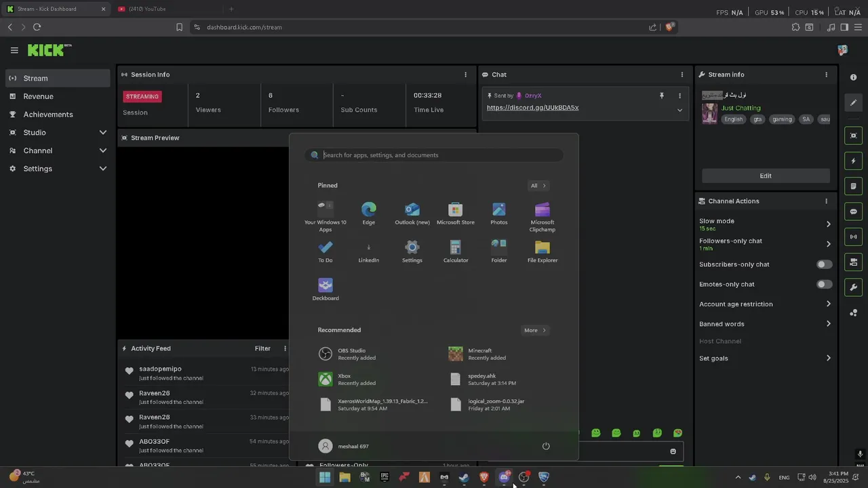868x488 pixels.
Task: Open the info icon in Kick sidebar
Action: 853,78
